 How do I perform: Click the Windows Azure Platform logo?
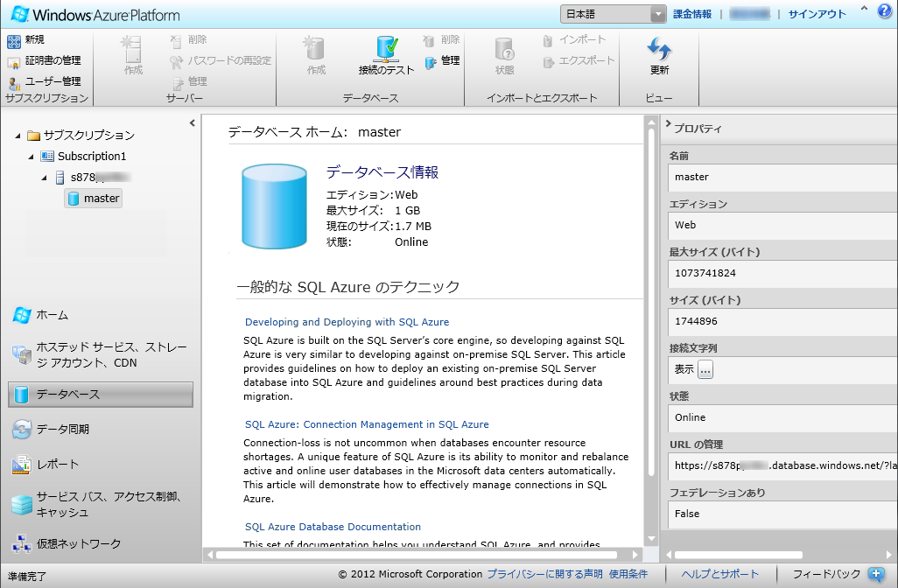(x=95, y=14)
